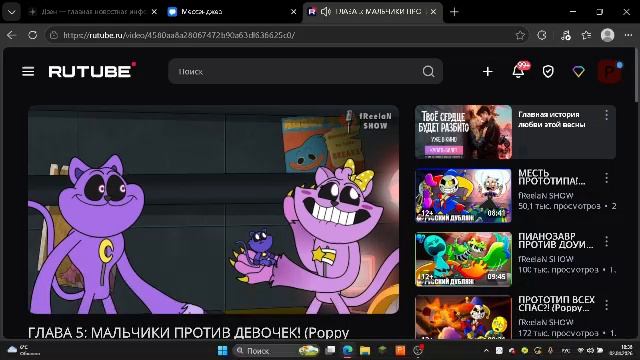Open the browser profile avatar
This screenshot has width=640, height=360.
coord(607,35)
